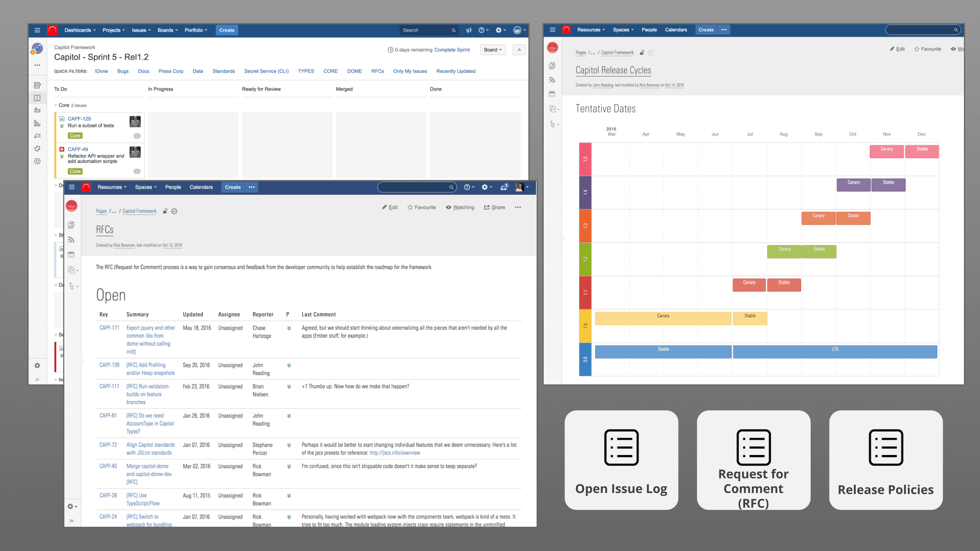Open the Open Issue Log tile
980x551 pixels.
tap(621, 460)
